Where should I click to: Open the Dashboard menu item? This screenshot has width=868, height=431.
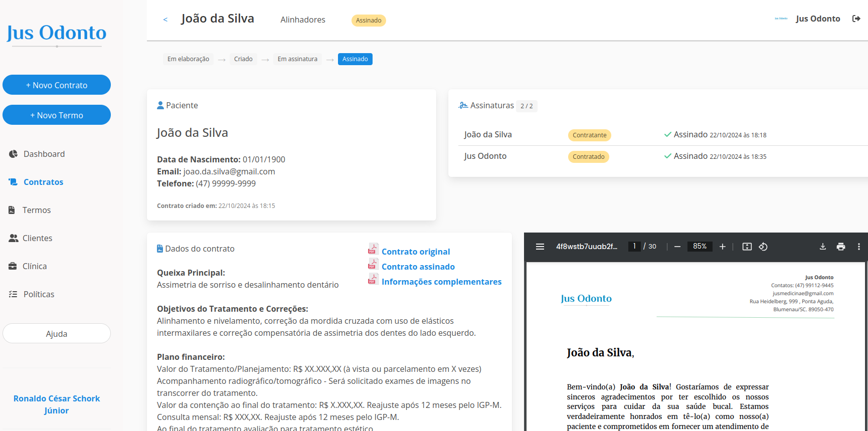pyautogui.click(x=44, y=154)
